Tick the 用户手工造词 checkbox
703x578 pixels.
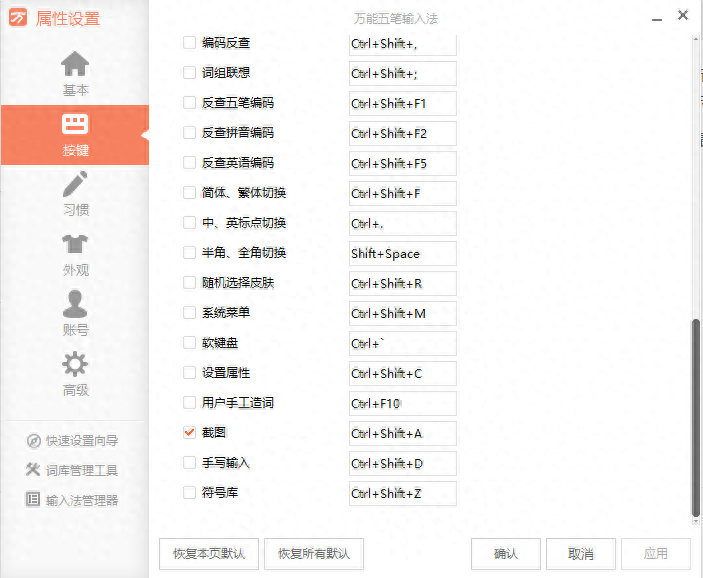click(189, 403)
